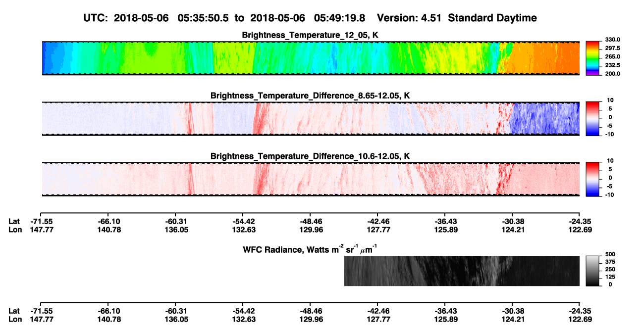
Task: Click the 8.65-12.05 difference image strip
Action: coord(311,119)
